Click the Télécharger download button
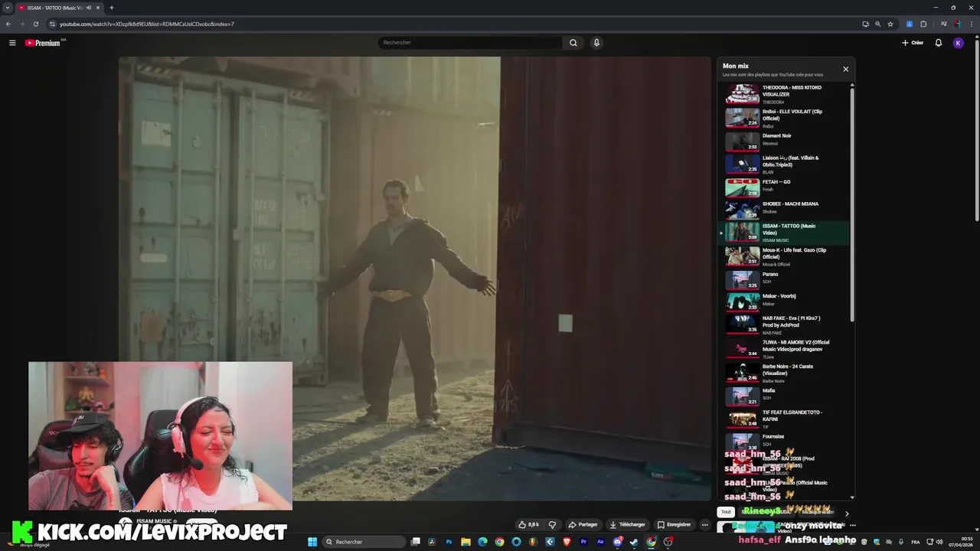 627,525
